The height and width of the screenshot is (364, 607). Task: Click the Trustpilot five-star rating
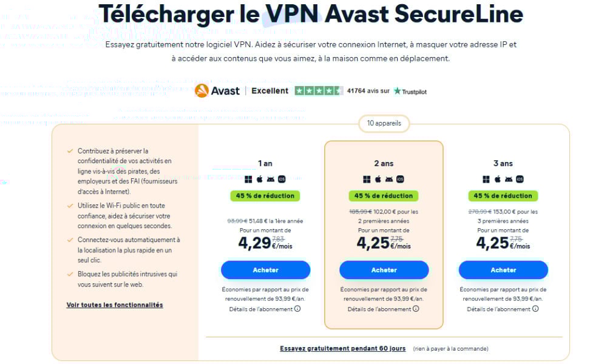[x=318, y=91]
